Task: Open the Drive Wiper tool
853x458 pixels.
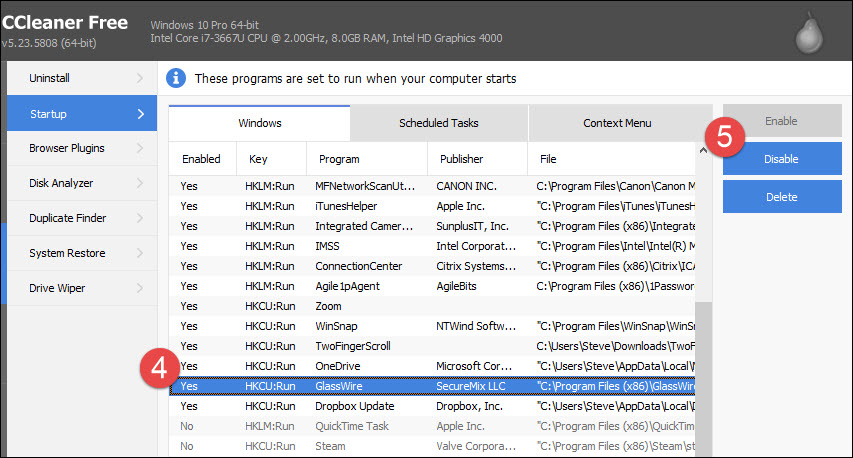Action: point(82,288)
